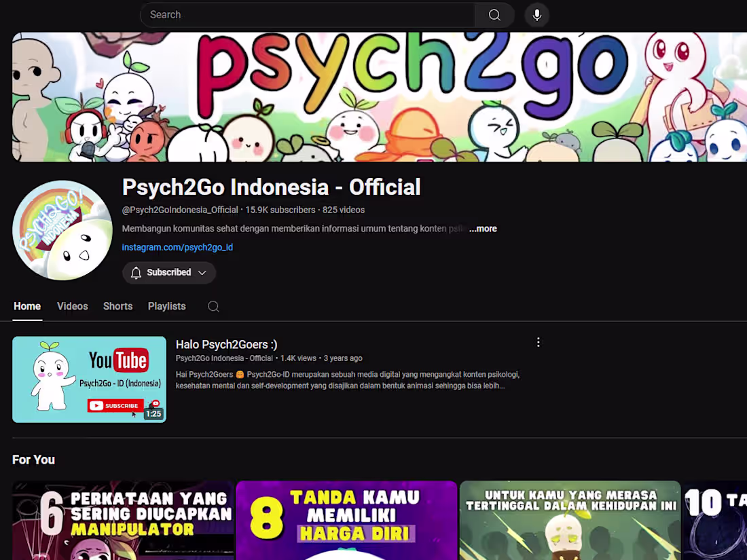Expand the Subscribed dropdown chevron
The width and height of the screenshot is (747, 560).
pyautogui.click(x=201, y=272)
